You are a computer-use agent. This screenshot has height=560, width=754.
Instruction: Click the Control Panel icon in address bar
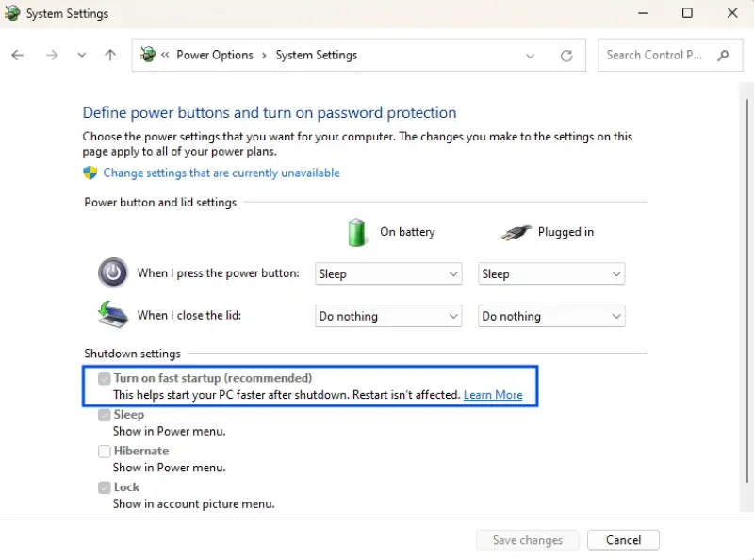coord(148,55)
